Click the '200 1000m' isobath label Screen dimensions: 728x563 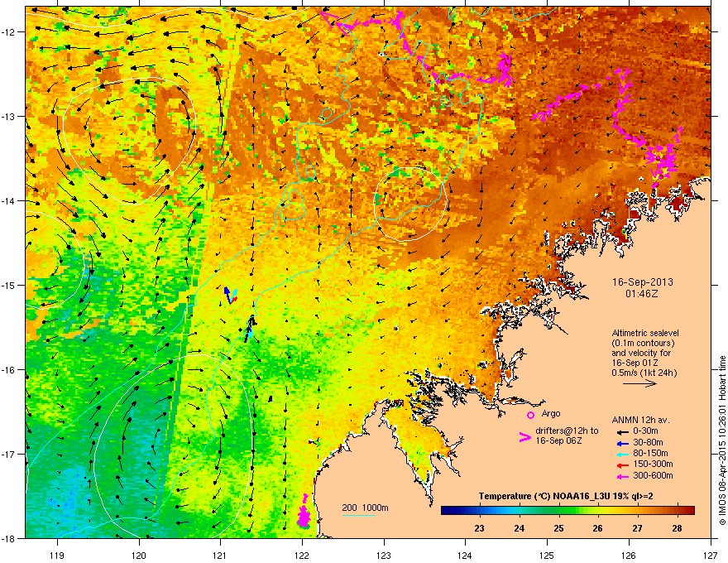(365, 508)
